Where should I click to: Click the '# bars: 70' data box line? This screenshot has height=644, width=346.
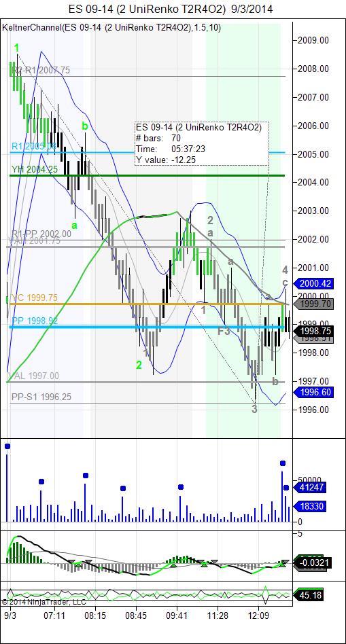158,138
